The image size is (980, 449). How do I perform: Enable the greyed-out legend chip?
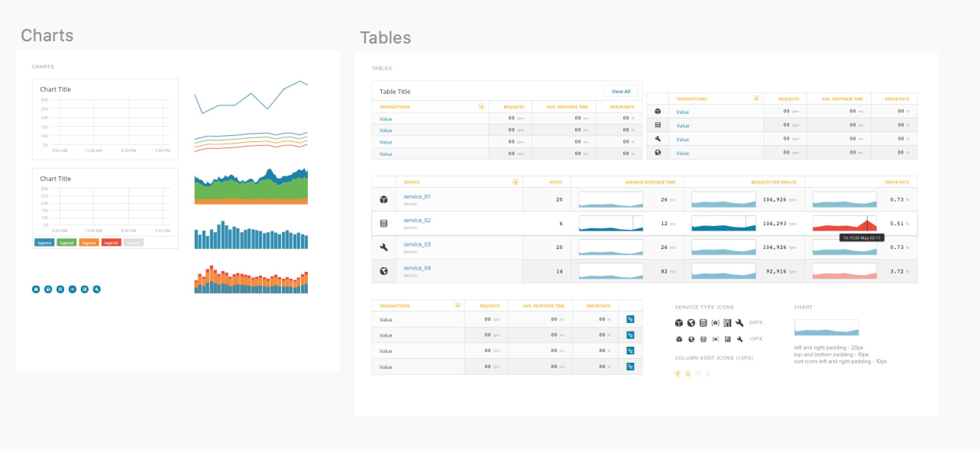click(x=133, y=243)
